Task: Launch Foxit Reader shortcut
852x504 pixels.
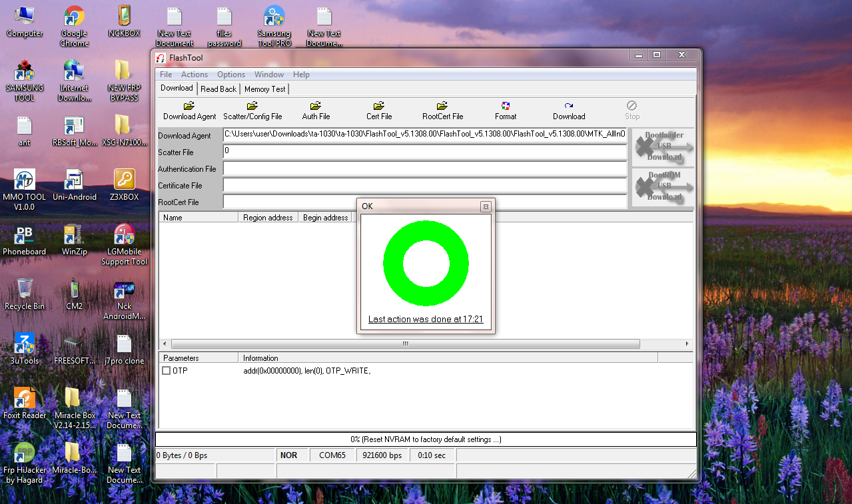Action: pos(25,403)
